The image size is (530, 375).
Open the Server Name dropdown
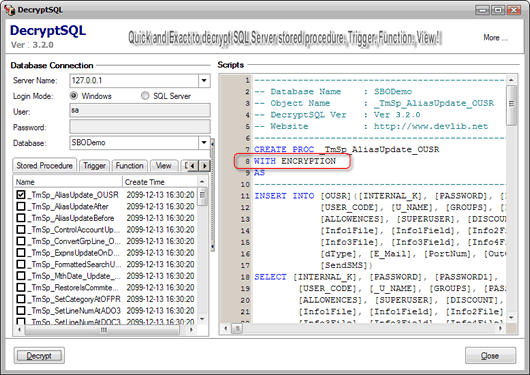point(204,80)
